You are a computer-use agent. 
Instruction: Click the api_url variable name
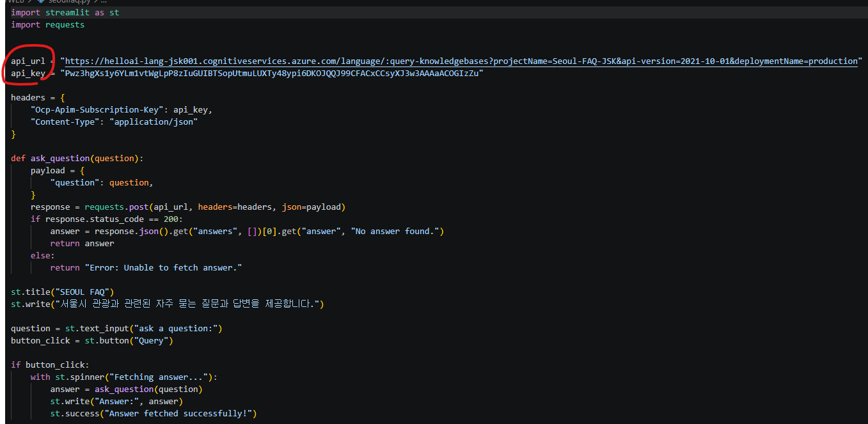coord(28,61)
